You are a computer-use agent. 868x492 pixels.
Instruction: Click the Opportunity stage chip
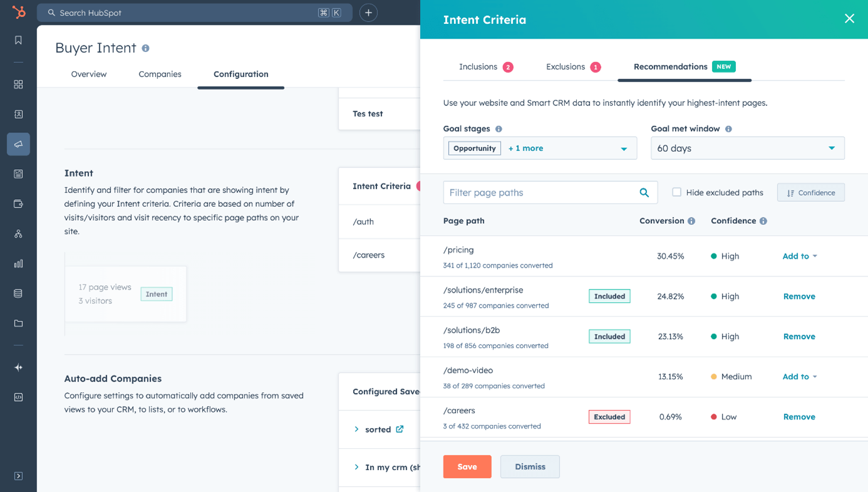(x=475, y=149)
